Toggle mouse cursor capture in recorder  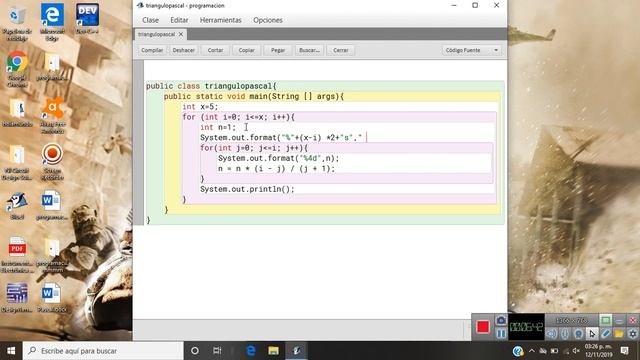[592, 334]
